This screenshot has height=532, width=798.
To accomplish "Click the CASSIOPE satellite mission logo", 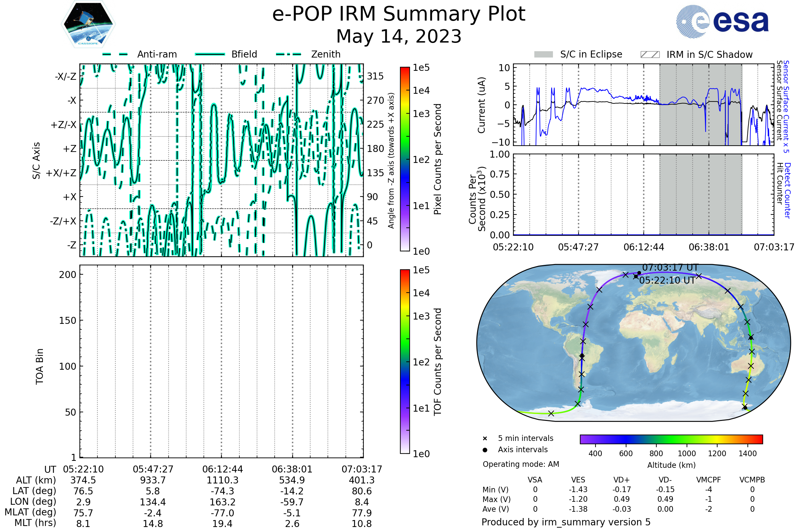I will (88, 24).
